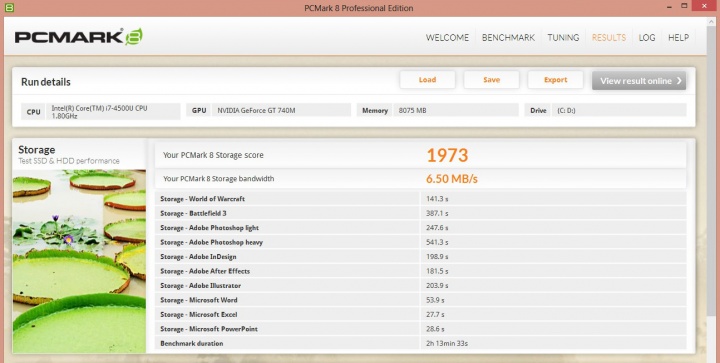
Task: Click the 2h 13min 33s duration value
Action: pyautogui.click(x=447, y=343)
